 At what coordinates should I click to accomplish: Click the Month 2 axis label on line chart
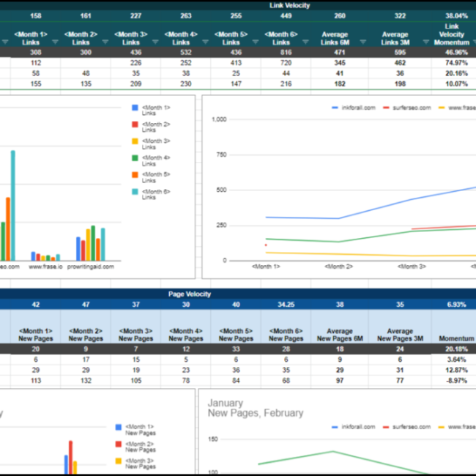(x=338, y=267)
